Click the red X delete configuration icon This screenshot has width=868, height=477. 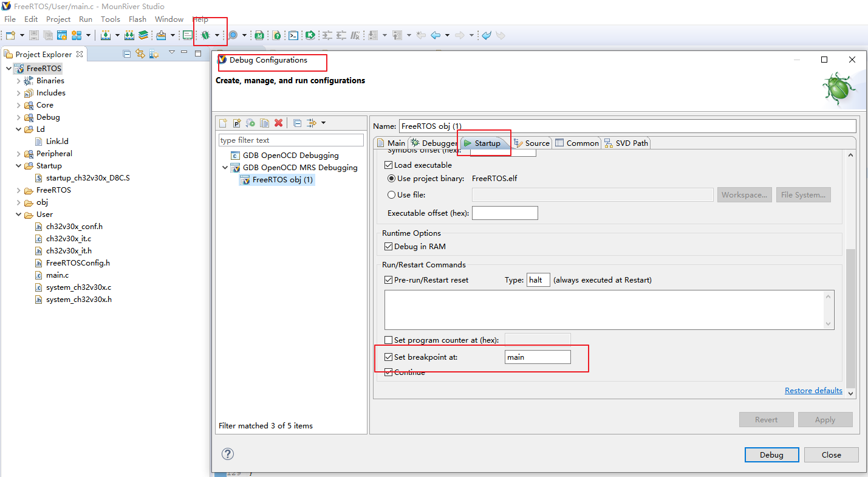coord(278,123)
